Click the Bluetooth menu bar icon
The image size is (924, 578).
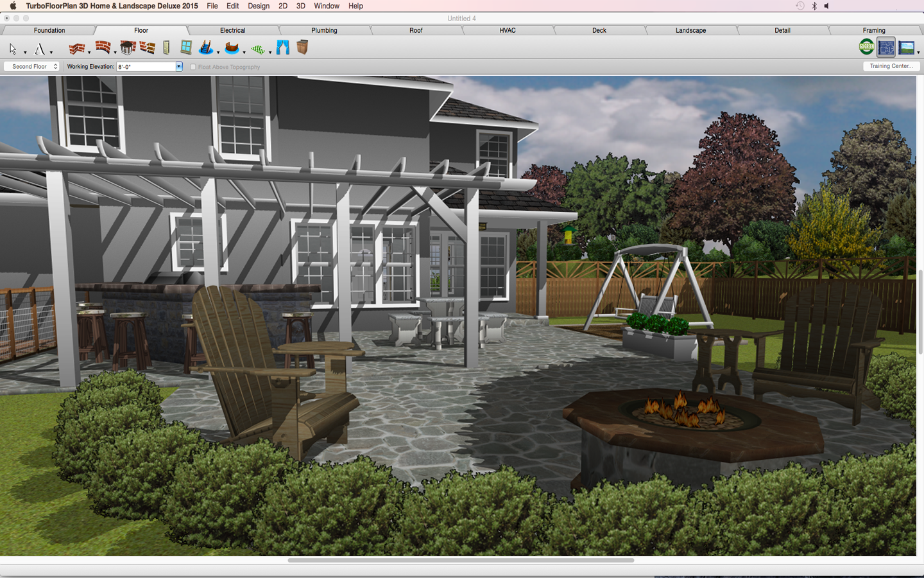(814, 6)
